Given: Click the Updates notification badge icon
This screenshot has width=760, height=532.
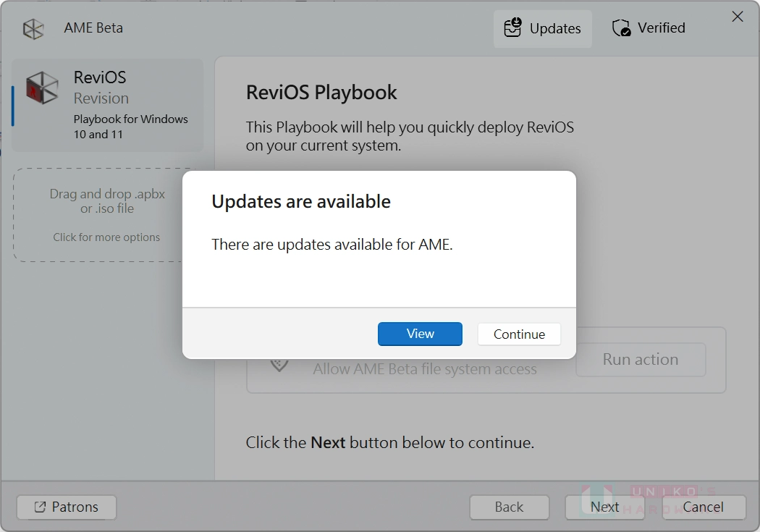Looking at the screenshot, I should [517, 22].
